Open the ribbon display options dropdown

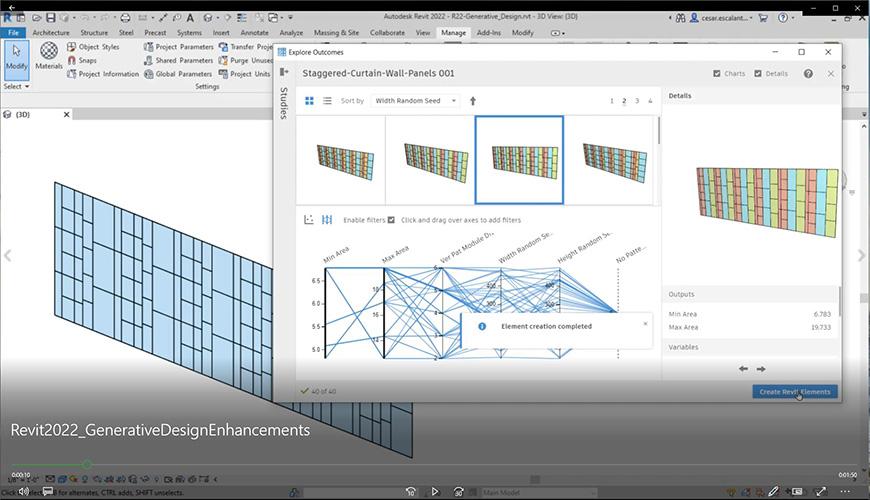[x=558, y=33]
